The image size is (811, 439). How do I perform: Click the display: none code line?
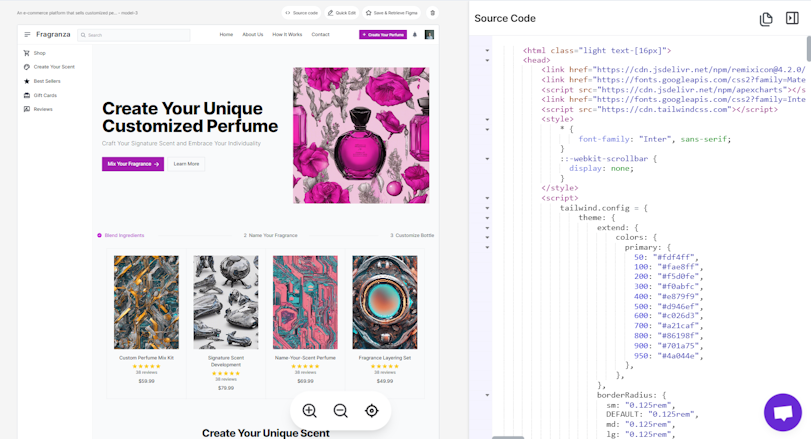(601, 169)
